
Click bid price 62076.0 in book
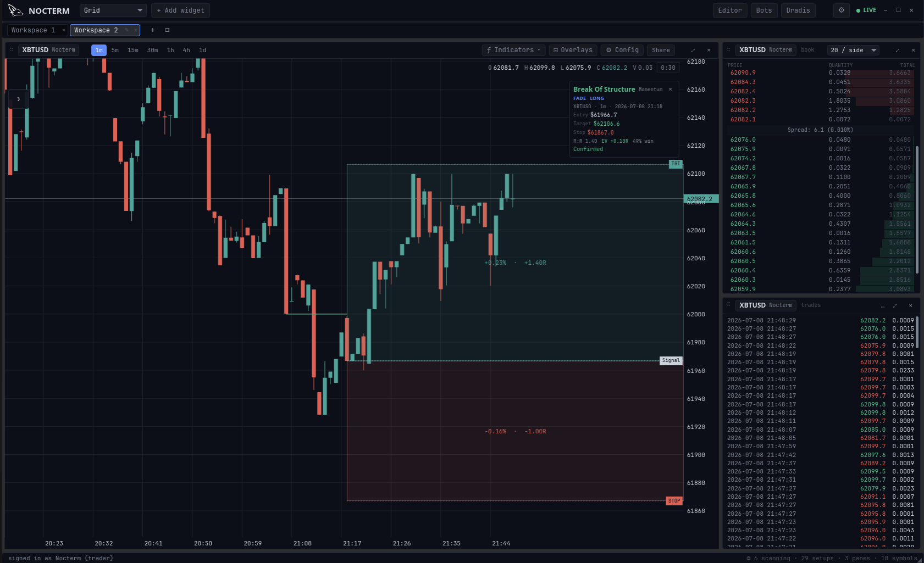(743, 140)
